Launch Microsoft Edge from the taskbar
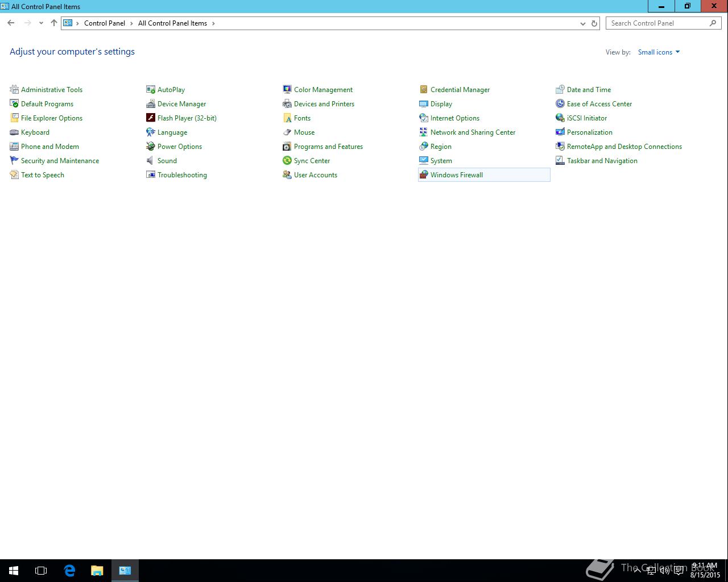Viewport: 728px width, 582px height. click(x=69, y=571)
